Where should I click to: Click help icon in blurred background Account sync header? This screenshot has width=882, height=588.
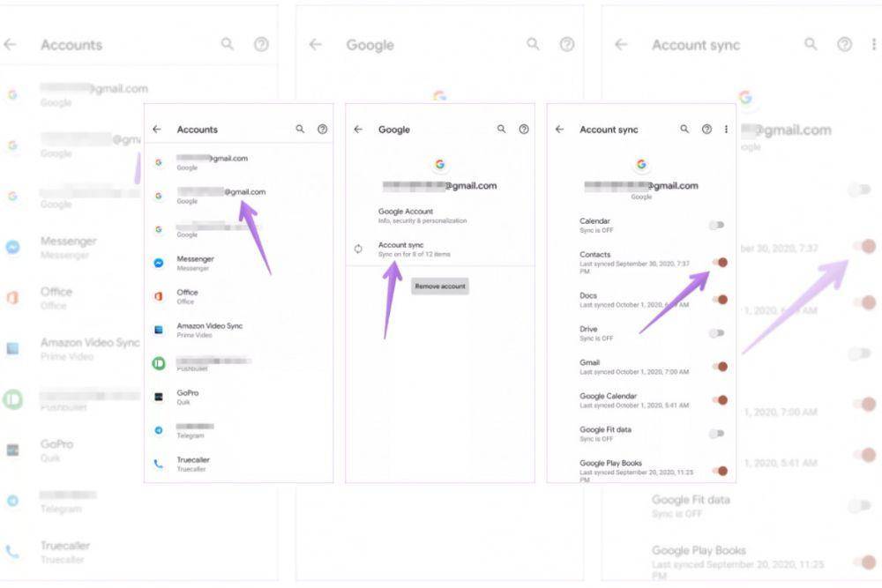point(844,44)
